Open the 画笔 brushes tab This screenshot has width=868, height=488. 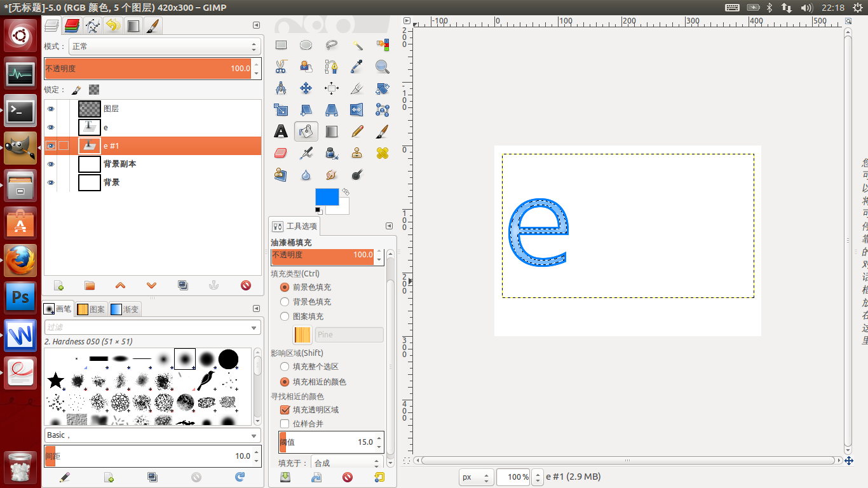pyautogui.click(x=57, y=309)
